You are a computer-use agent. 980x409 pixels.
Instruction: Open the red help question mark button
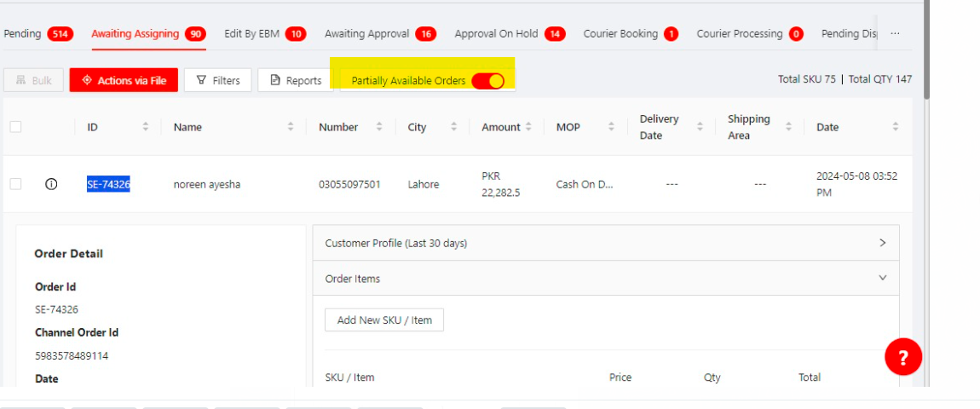(903, 357)
